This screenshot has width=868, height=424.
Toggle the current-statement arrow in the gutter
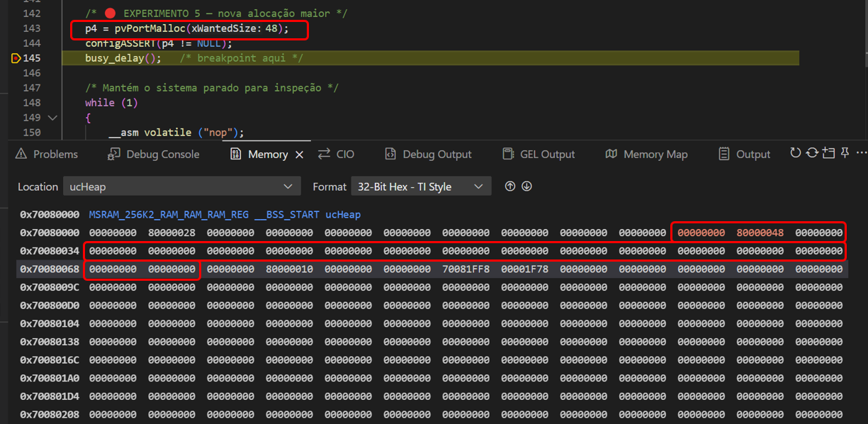pyautogui.click(x=15, y=58)
